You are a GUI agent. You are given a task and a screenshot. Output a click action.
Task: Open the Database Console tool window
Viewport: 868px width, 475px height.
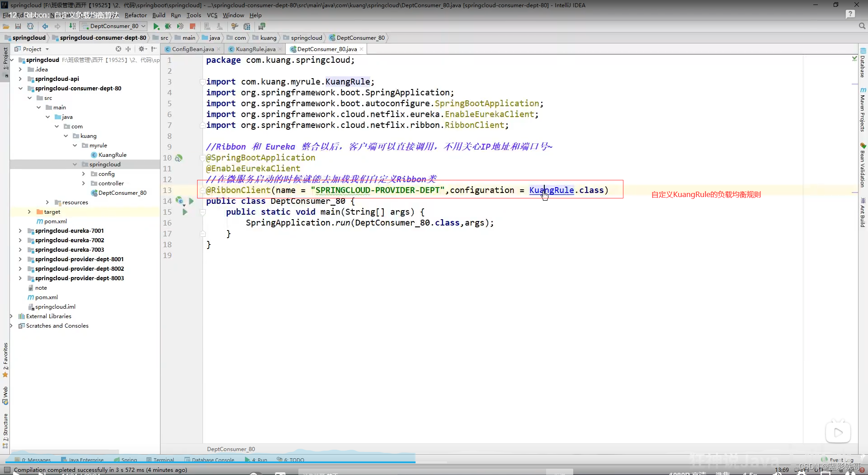pos(209,460)
